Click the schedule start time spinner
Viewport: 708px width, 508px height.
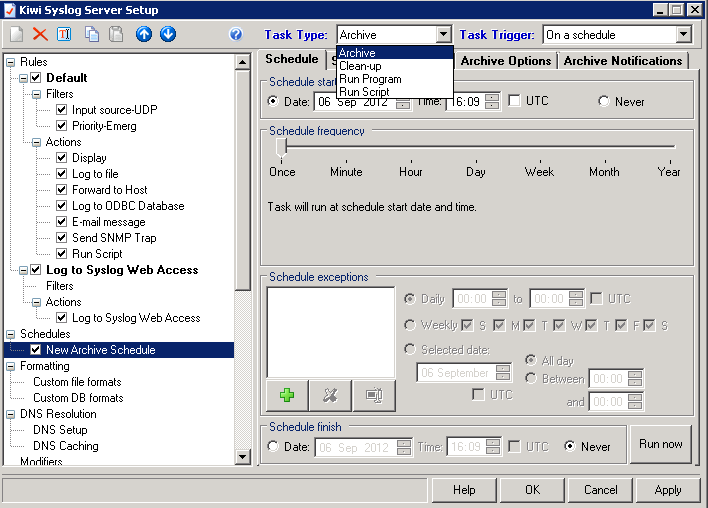click(x=492, y=101)
